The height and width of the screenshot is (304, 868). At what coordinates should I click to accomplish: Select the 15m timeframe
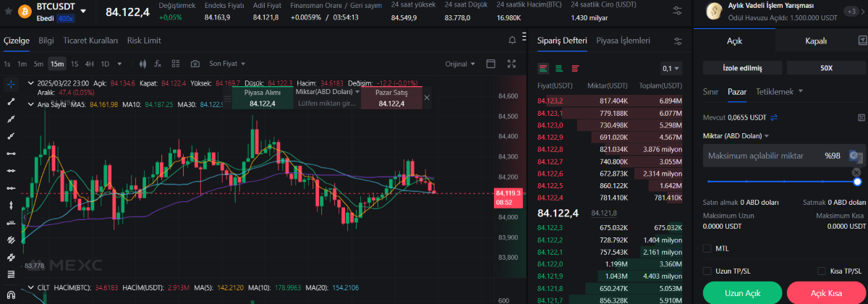pos(56,64)
